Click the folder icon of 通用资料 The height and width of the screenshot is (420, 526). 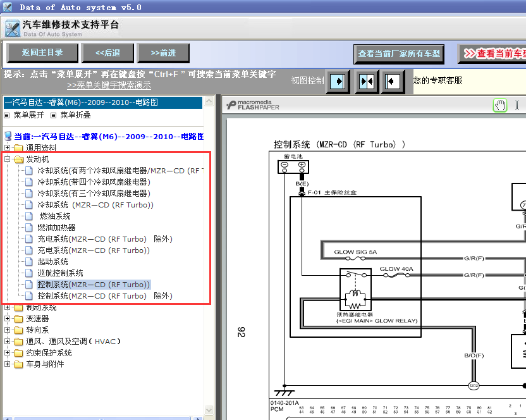click(x=19, y=148)
